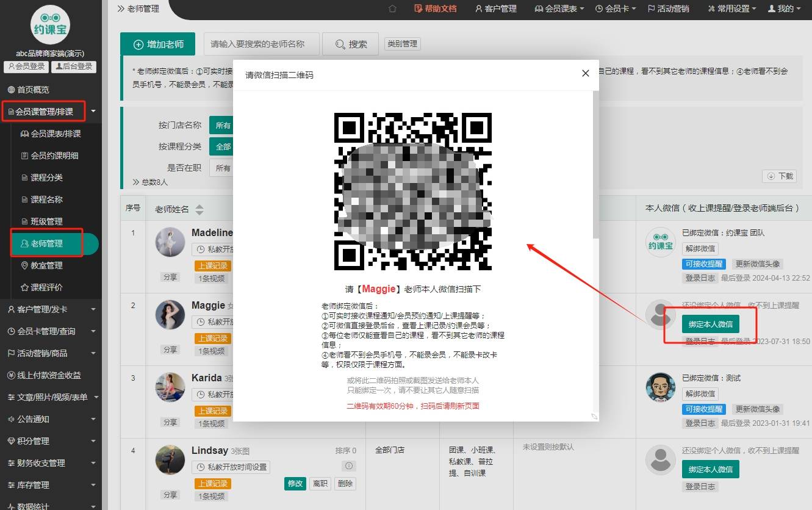Open 活动营销 in top navigation
This screenshot has width=812, height=510.
click(668, 9)
